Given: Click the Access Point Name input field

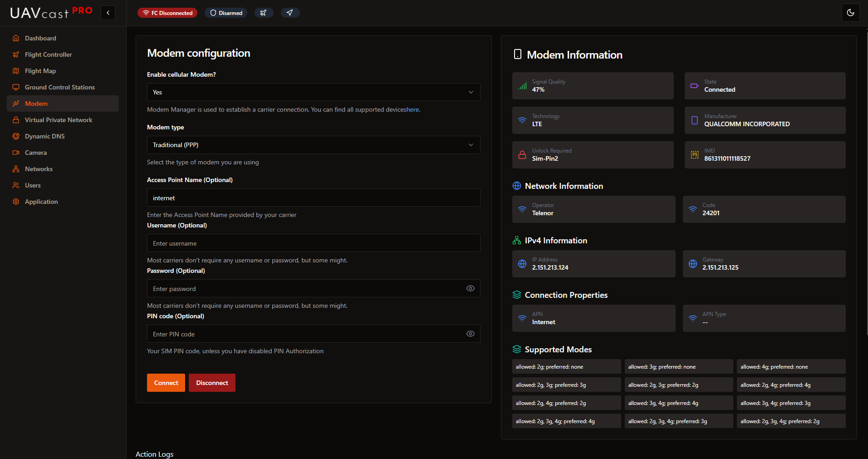Looking at the screenshot, I should pyautogui.click(x=313, y=198).
